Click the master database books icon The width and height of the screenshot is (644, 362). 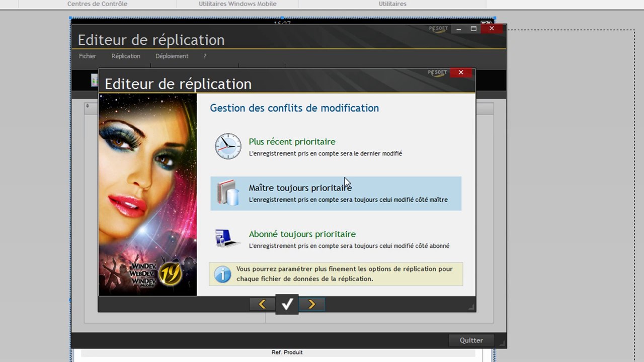228,193
